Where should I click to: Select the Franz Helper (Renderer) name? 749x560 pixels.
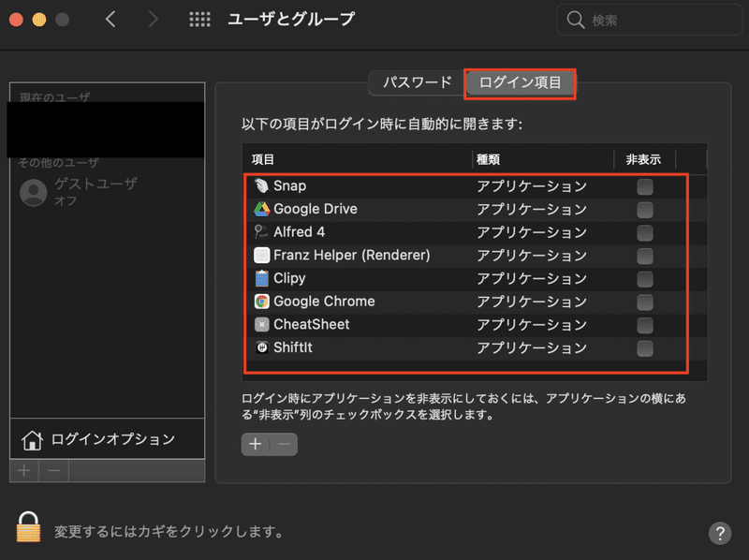pos(352,255)
